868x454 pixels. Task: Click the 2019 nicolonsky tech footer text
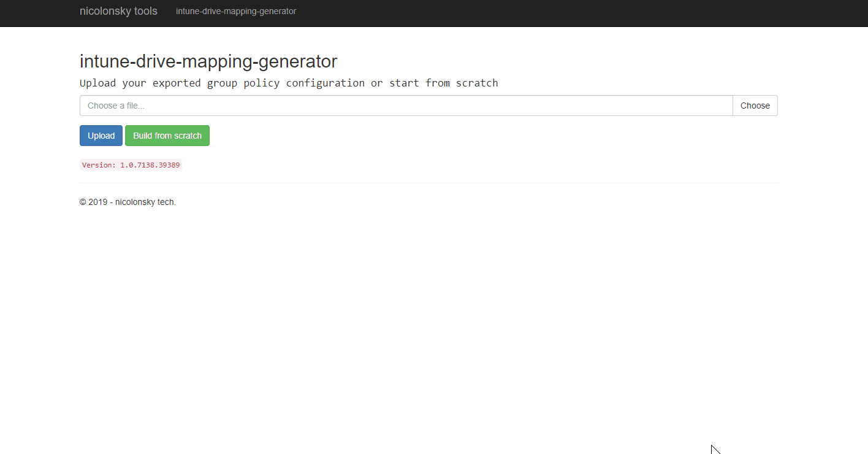click(128, 202)
